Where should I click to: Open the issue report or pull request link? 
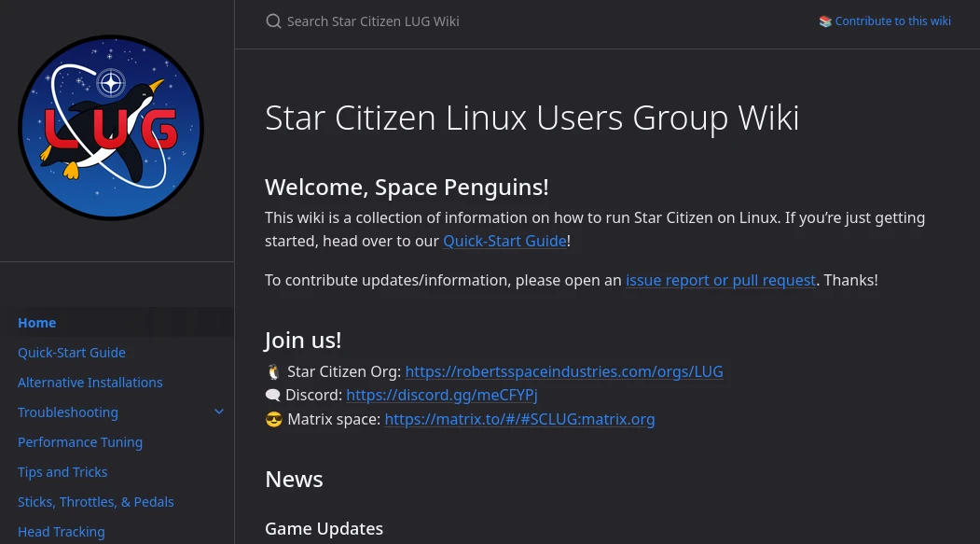721,280
